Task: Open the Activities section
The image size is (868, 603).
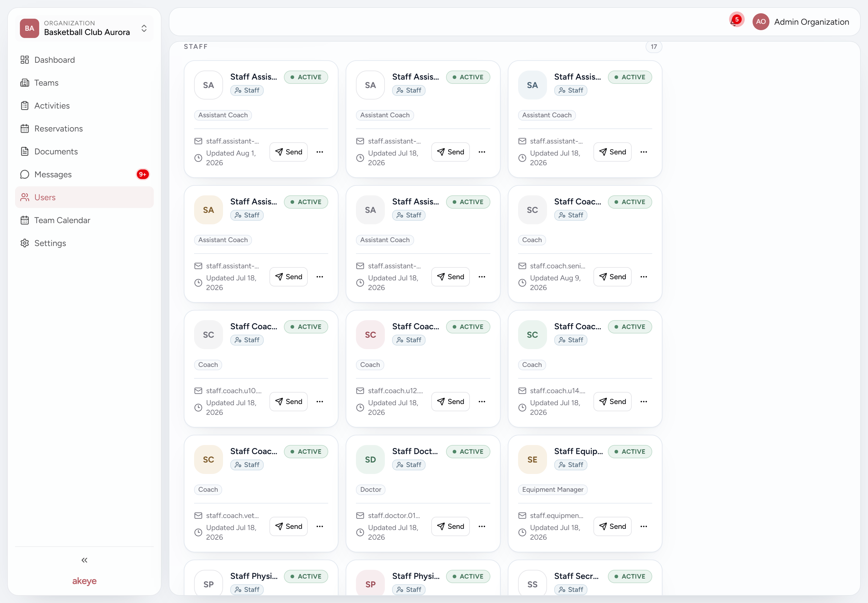Action: point(84,106)
